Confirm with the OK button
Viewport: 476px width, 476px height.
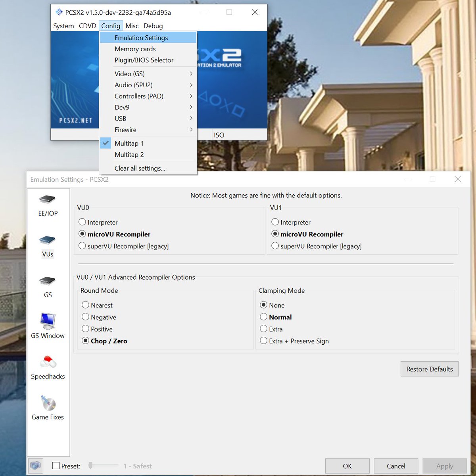tap(347, 466)
